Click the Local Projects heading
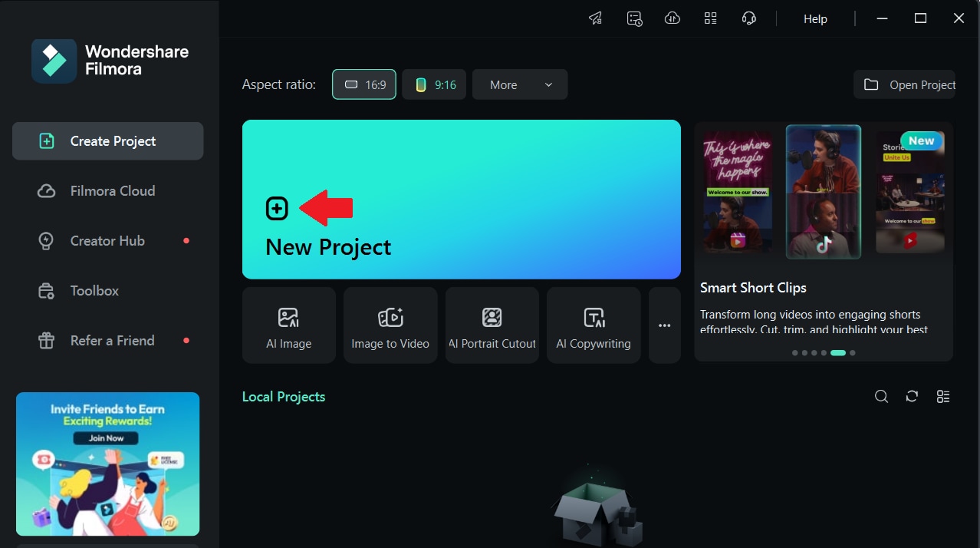980x548 pixels. (284, 397)
